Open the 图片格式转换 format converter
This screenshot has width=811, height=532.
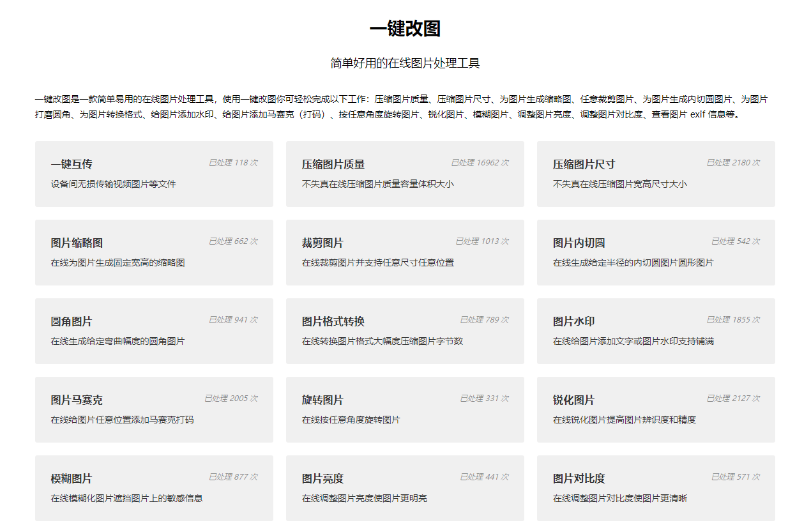pyautogui.click(x=404, y=331)
